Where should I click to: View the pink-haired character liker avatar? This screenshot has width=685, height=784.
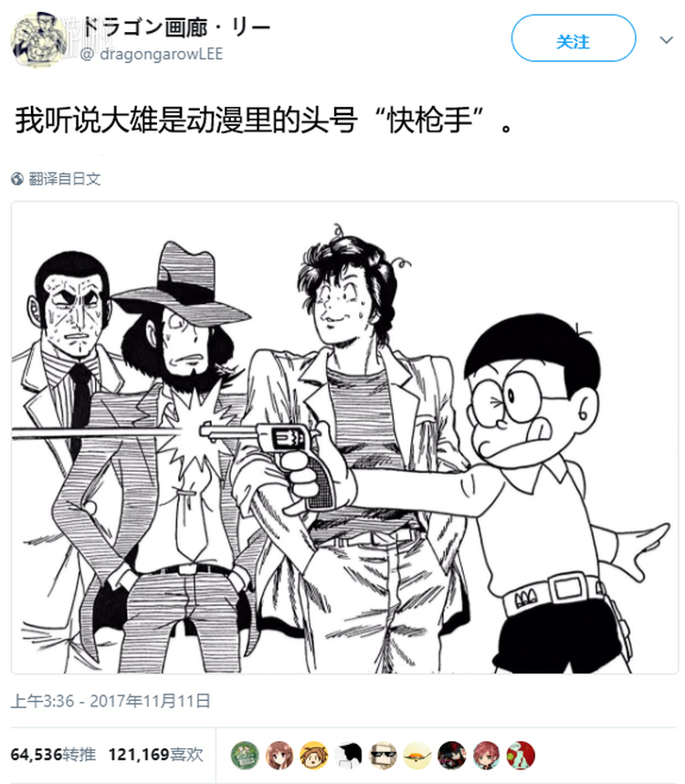click(x=487, y=755)
